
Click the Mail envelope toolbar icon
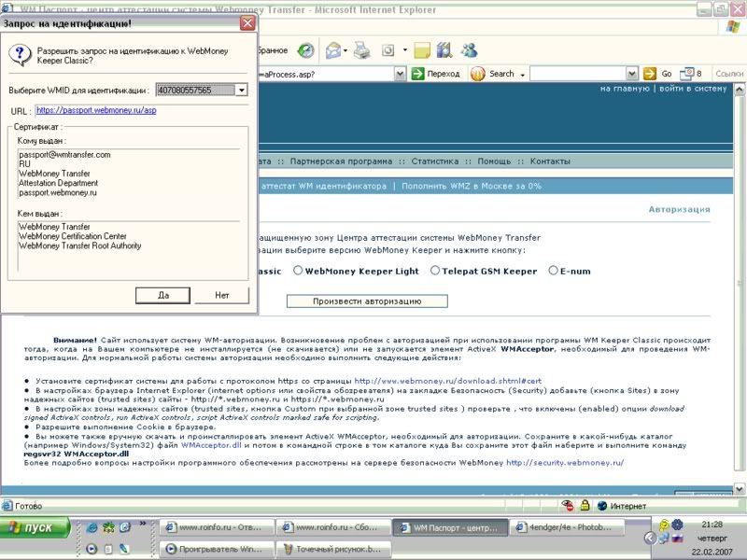click(x=333, y=50)
